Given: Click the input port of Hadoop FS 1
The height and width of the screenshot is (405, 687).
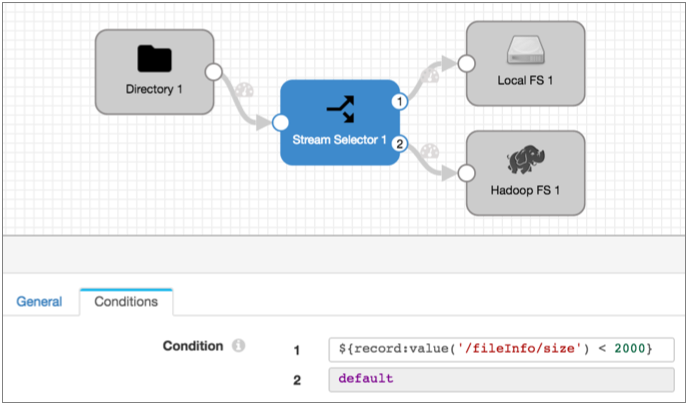Looking at the screenshot, I should [465, 173].
